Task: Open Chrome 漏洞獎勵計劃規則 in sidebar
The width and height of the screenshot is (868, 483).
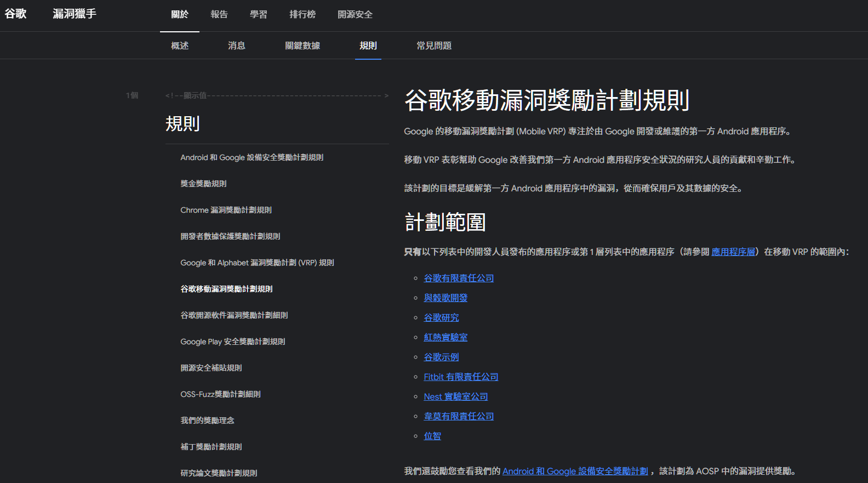Action: (226, 210)
